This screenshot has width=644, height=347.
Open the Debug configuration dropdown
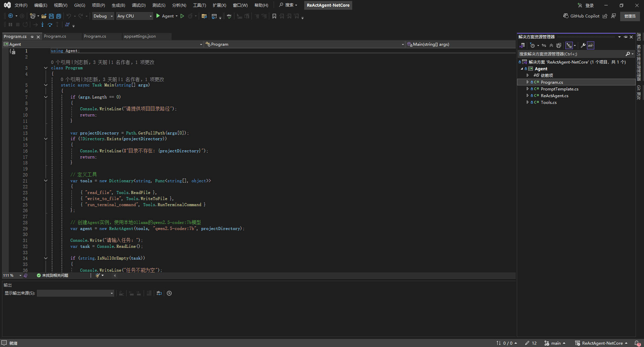(x=112, y=16)
